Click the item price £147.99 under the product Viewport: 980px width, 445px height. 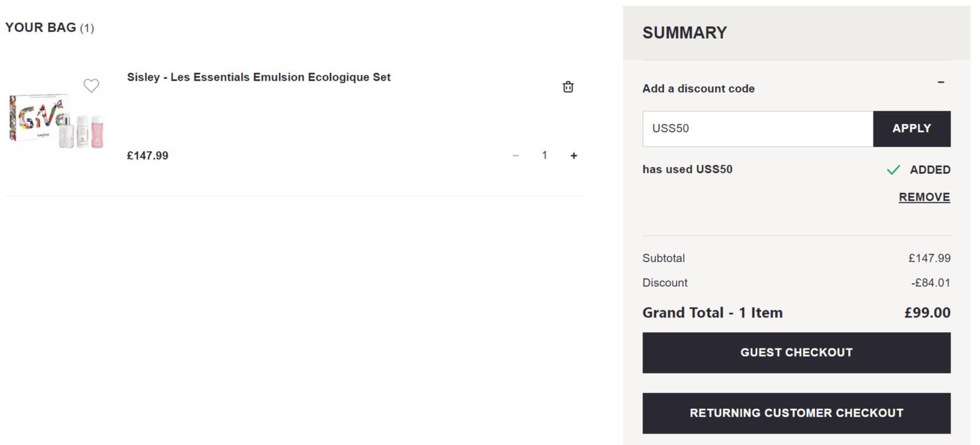click(147, 156)
